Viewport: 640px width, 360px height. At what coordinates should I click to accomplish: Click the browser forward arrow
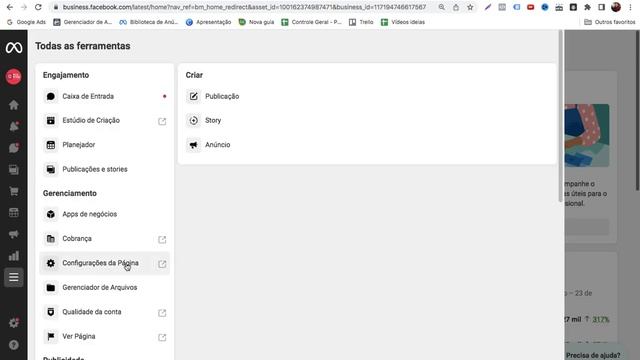tap(24, 7)
